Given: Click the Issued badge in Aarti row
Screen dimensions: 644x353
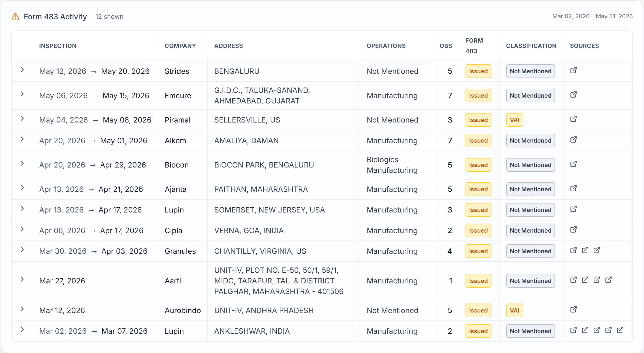Looking at the screenshot, I should tap(478, 281).
